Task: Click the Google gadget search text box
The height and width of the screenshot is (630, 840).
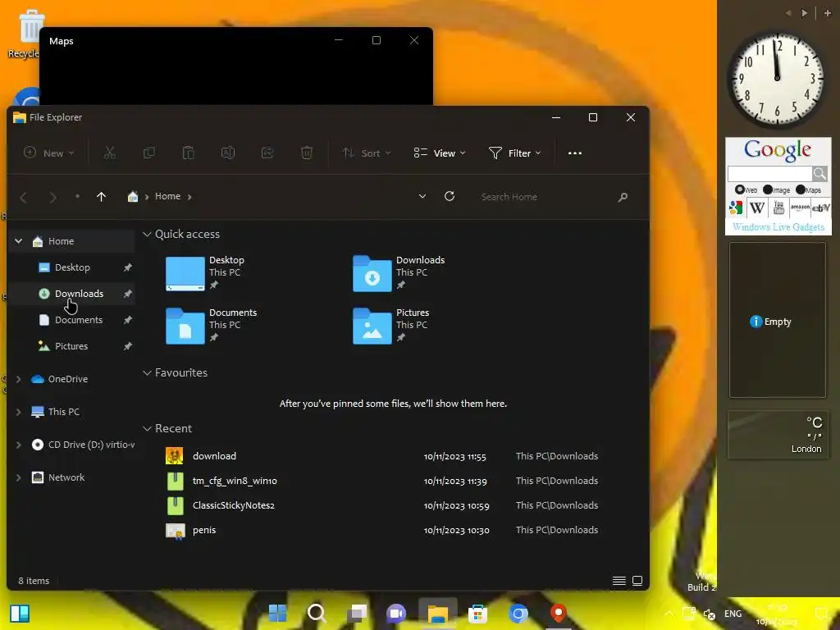Action: (x=769, y=174)
